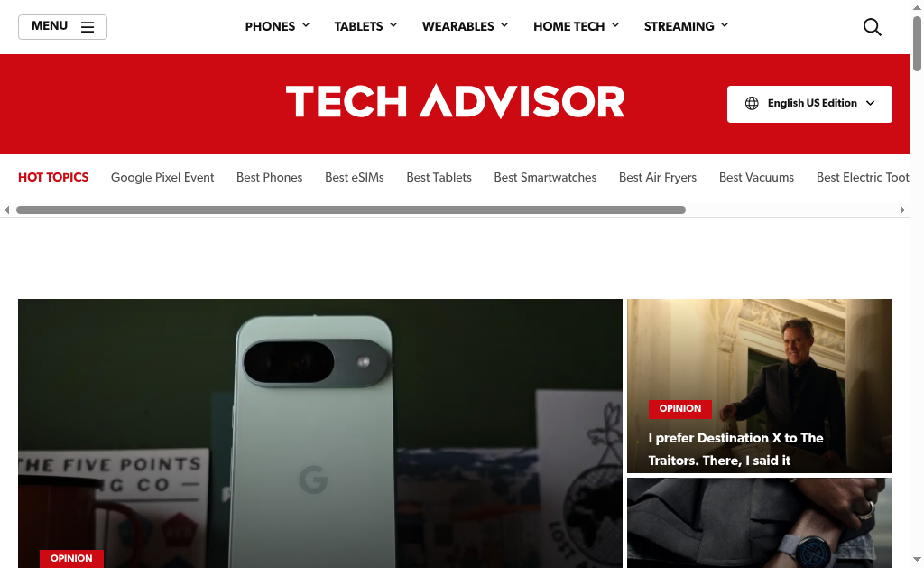This screenshot has height=568, width=924.
Task: Click the Tech Advisor logo
Action: click(455, 101)
